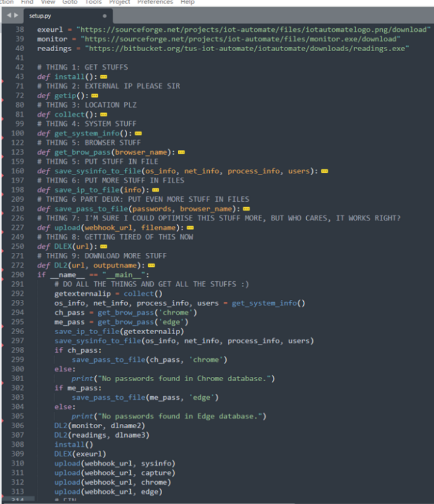Go to next tab with right arrow
This screenshot has height=504, width=434.
[x=16, y=15]
